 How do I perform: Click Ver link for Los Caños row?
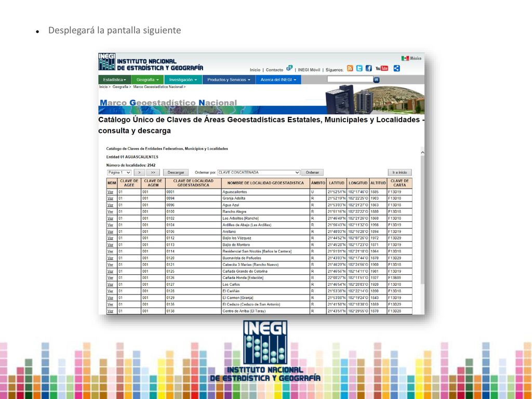(x=110, y=285)
